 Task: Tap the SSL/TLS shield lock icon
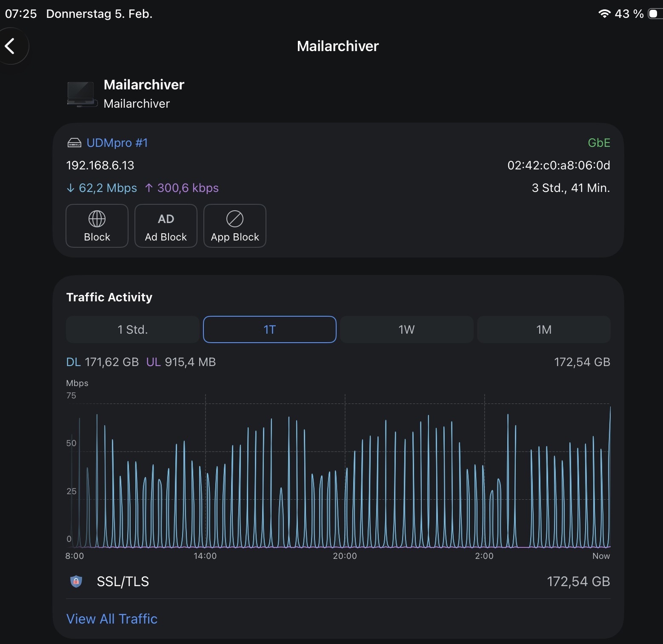click(76, 581)
